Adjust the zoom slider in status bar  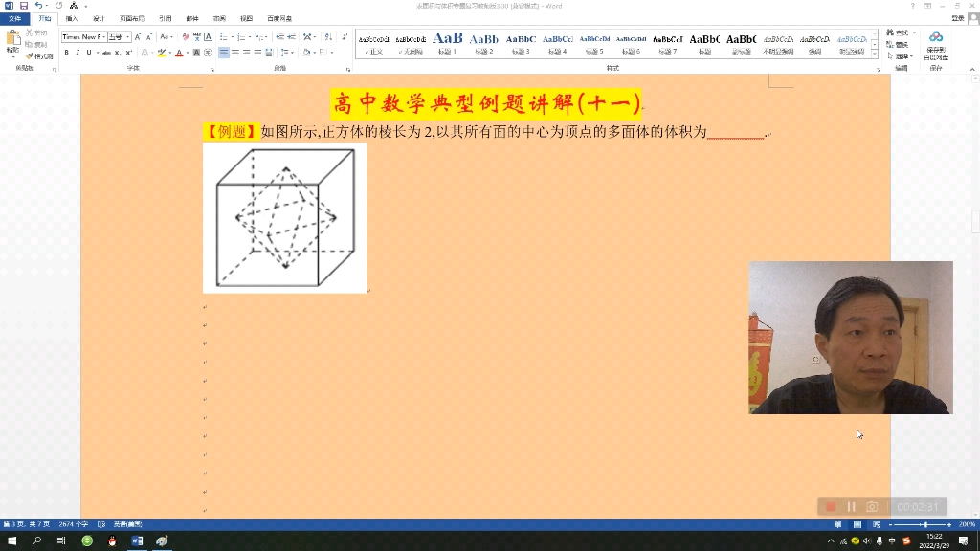[924, 524]
